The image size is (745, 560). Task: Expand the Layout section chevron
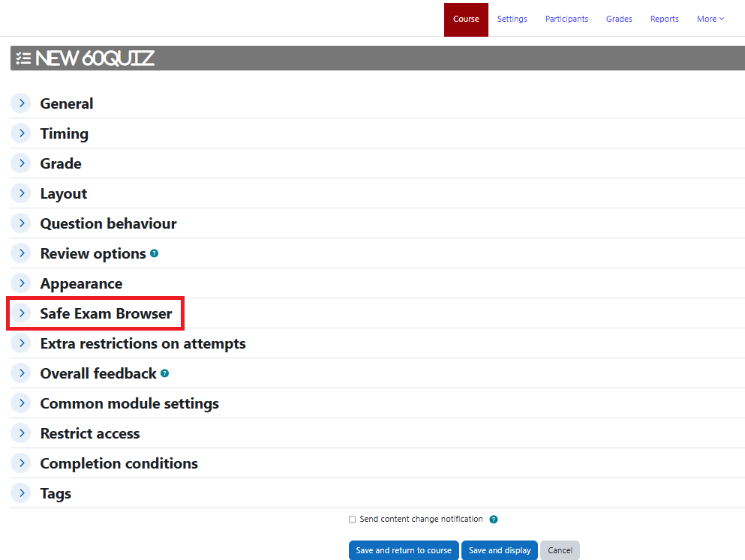click(x=21, y=193)
